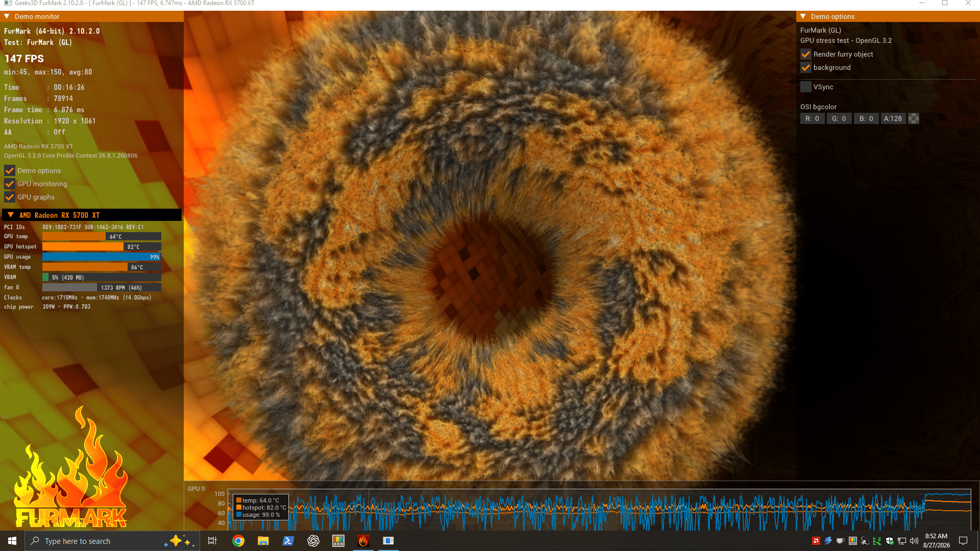Minimize the FurMark window
This screenshot has width=980, height=551.
(x=922, y=3)
